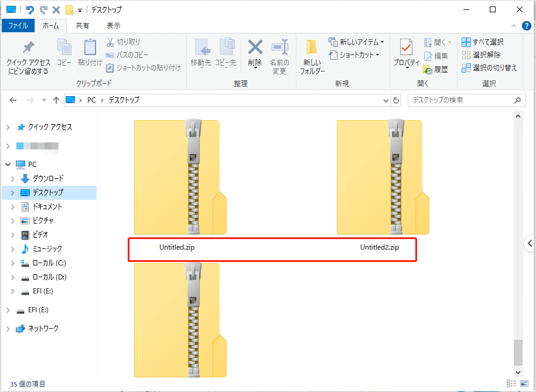This screenshot has height=392, width=536.
Task: Click the refresh button beside address bar
Action: click(x=396, y=100)
